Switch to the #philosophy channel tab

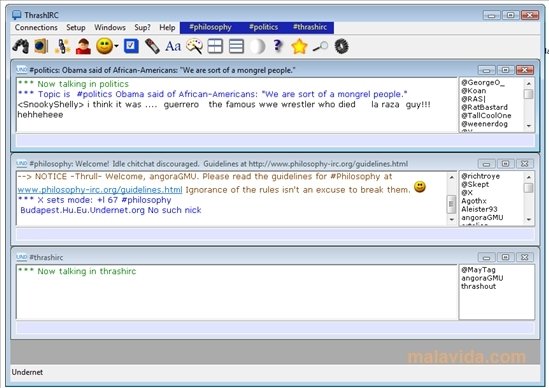pyautogui.click(x=210, y=27)
